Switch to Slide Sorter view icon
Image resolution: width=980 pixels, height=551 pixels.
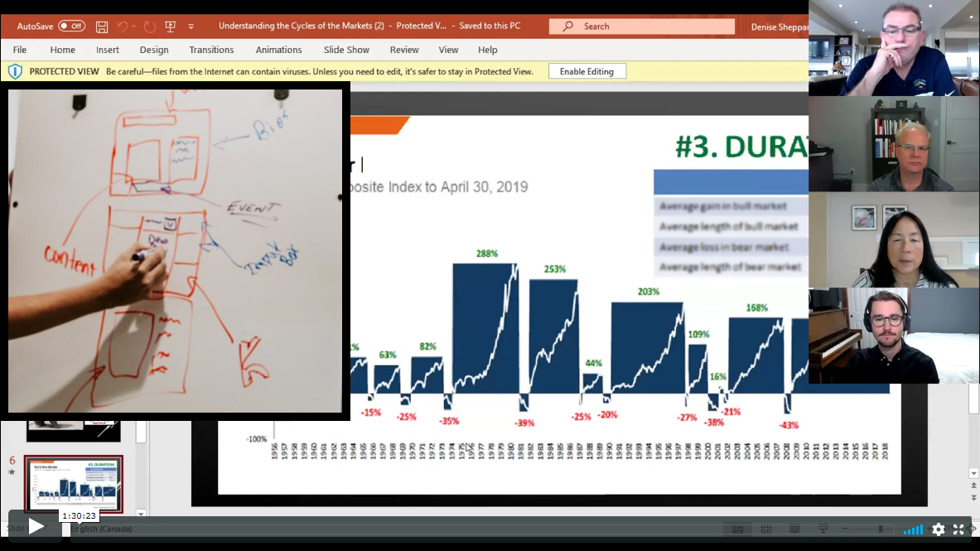pyautogui.click(x=766, y=529)
